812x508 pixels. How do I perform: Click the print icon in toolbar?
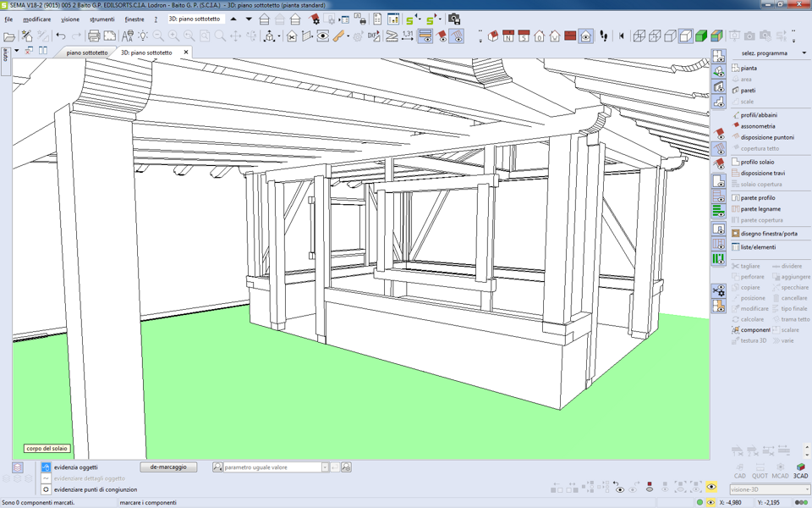pos(94,36)
